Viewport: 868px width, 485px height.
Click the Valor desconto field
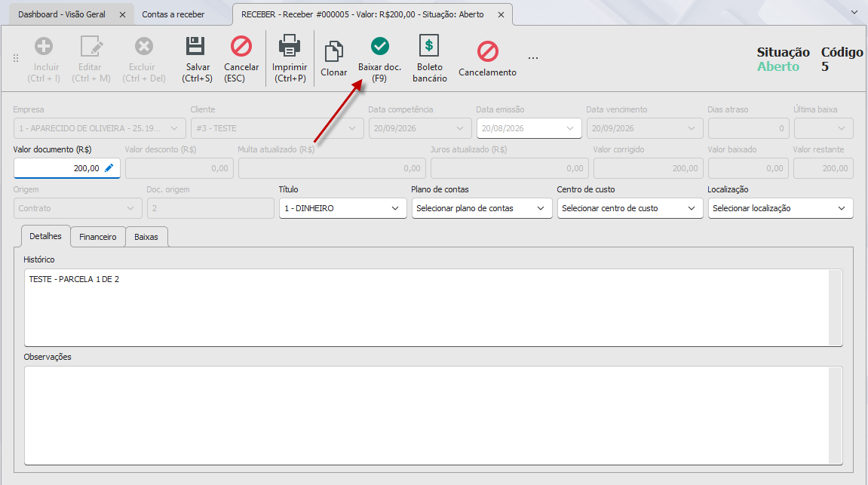[179, 168]
